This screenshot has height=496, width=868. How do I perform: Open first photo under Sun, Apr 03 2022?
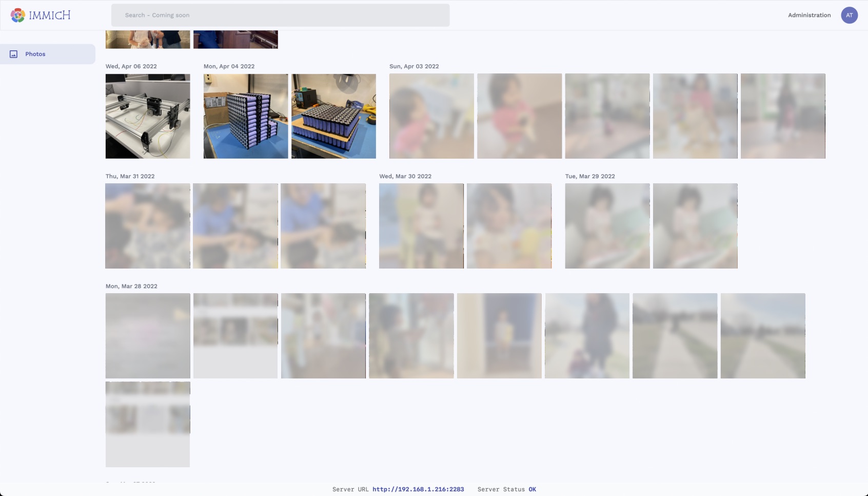point(431,116)
